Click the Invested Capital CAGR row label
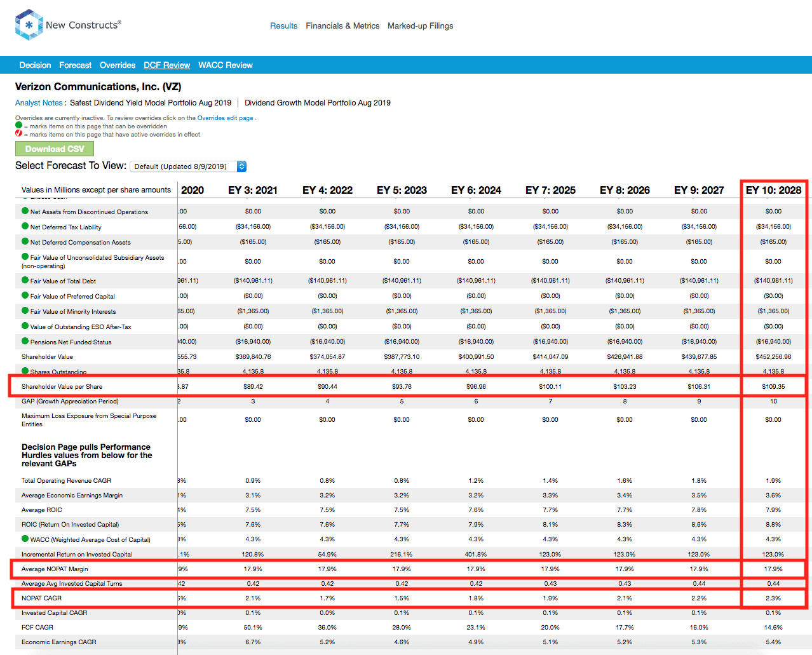The width and height of the screenshot is (812, 655). pyautogui.click(x=55, y=613)
